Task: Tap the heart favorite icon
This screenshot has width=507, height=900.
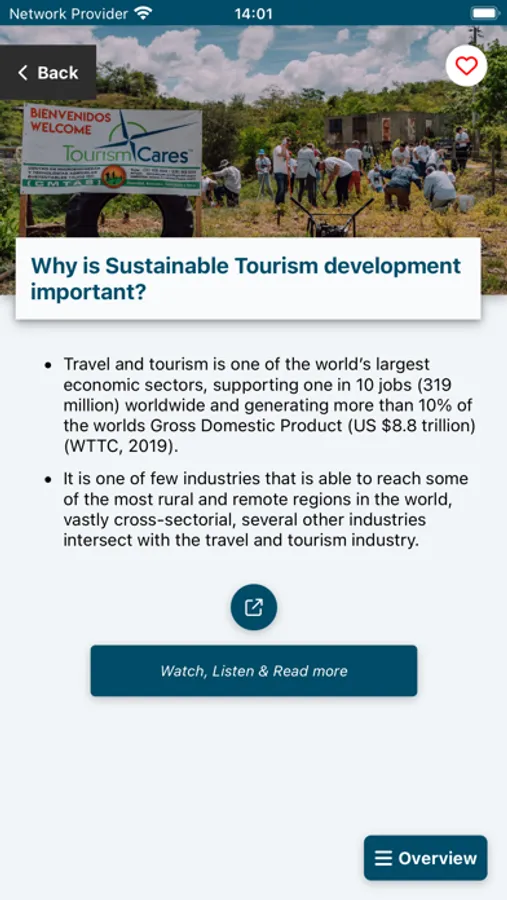Action: pos(466,66)
